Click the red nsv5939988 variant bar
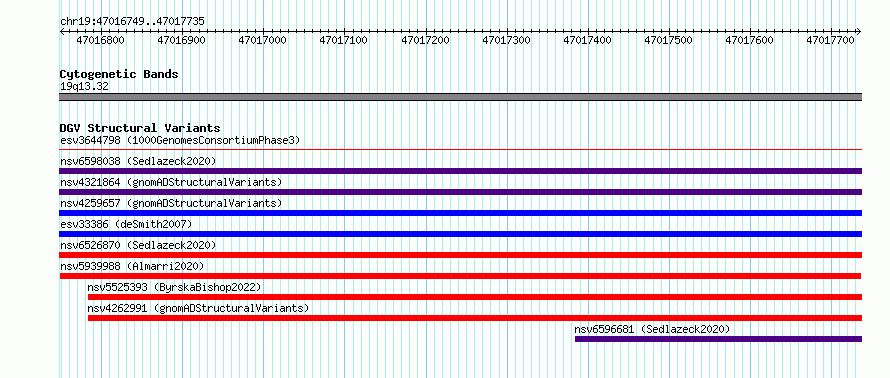 [x=460, y=276]
